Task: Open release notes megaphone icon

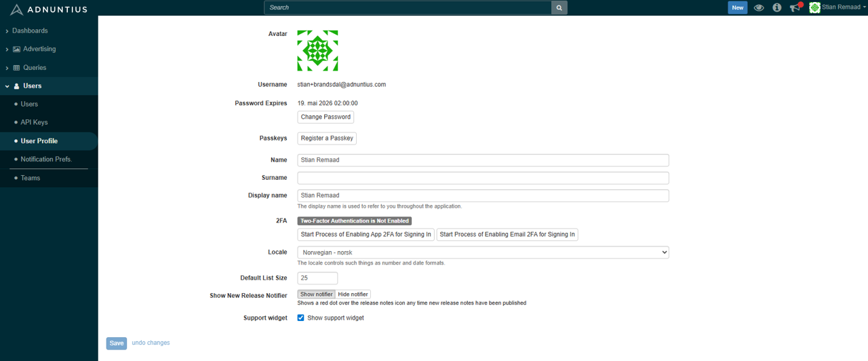Action: 795,7
